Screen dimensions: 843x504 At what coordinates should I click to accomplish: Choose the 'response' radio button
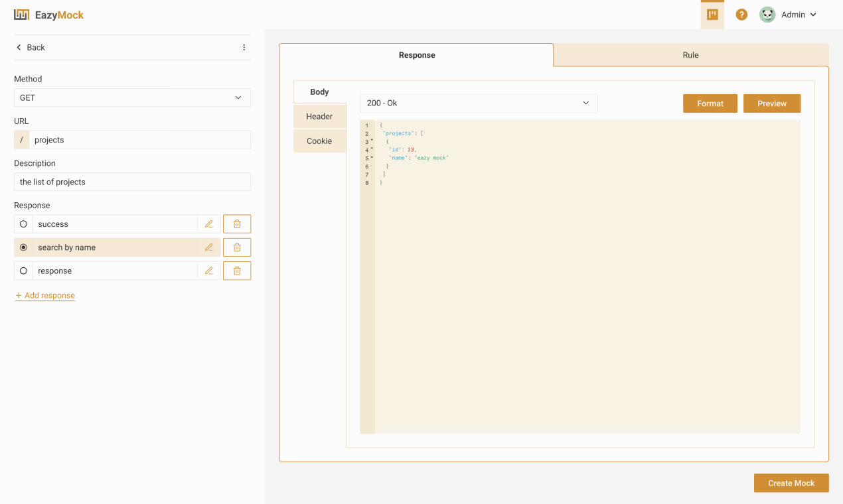(x=23, y=271)
